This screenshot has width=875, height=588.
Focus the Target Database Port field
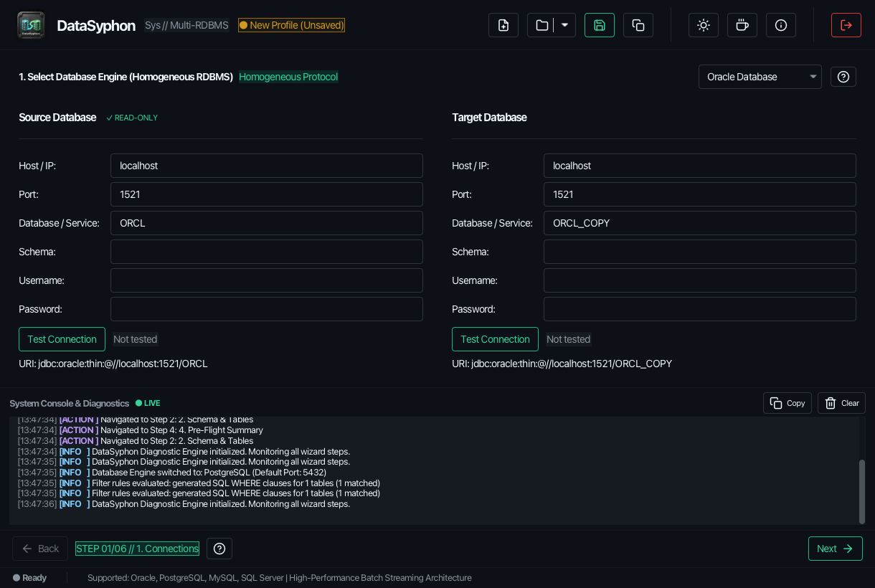tap(700, 194)
